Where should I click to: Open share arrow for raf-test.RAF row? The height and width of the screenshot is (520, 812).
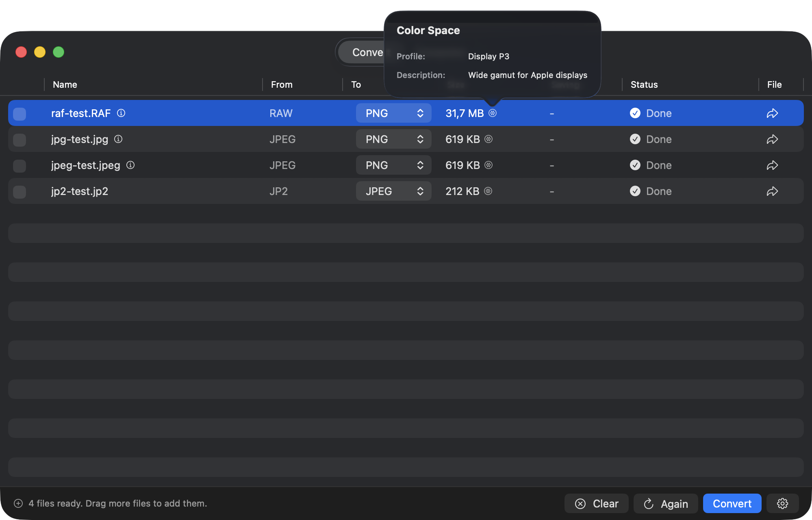click(772, 113)
